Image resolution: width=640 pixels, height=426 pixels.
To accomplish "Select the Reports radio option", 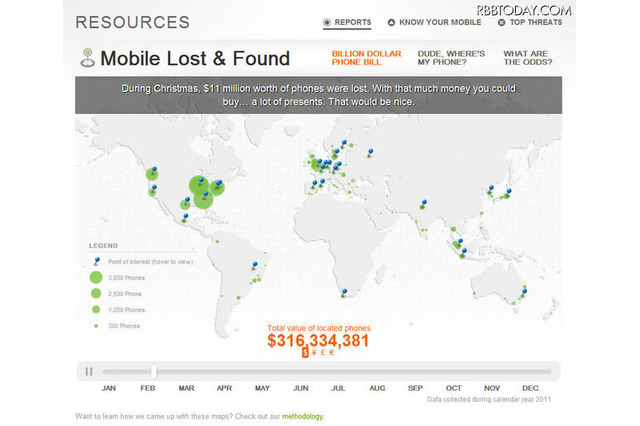I will click(x=327, y=21).
